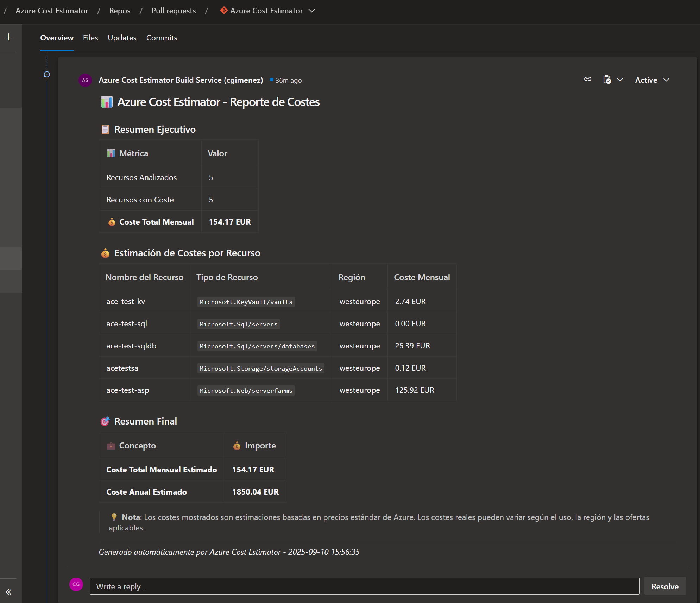The width and height of the screenshot is (700, 603).
Task: Go to Azure Cost Estimator project breadcrumb
Action: [52, 11]
